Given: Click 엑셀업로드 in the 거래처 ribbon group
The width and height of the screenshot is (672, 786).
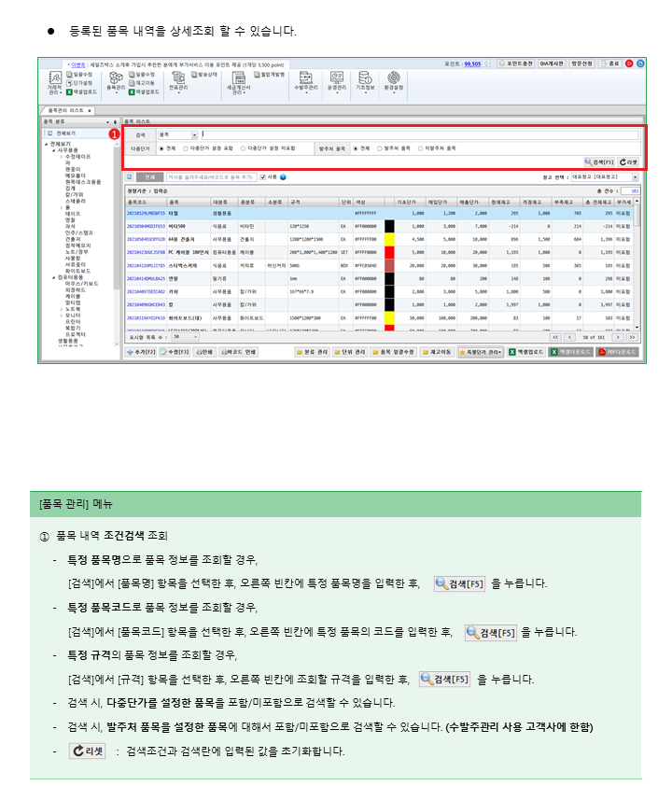Looking at the screenshot, I should (x=82, y=92).
